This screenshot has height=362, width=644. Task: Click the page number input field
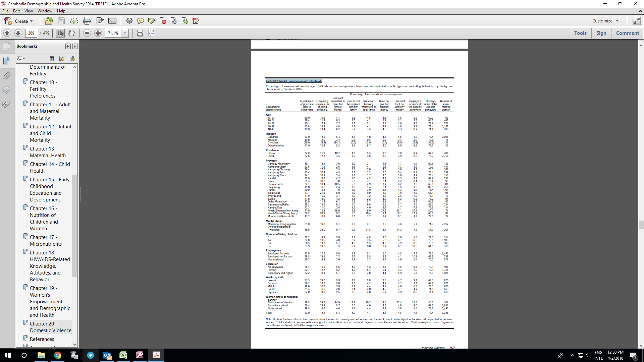[31, 33]
